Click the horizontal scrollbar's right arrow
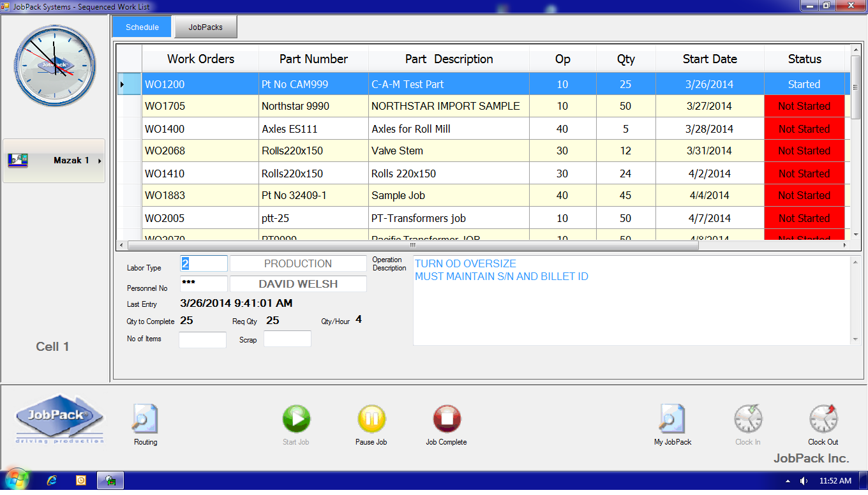 845,245
